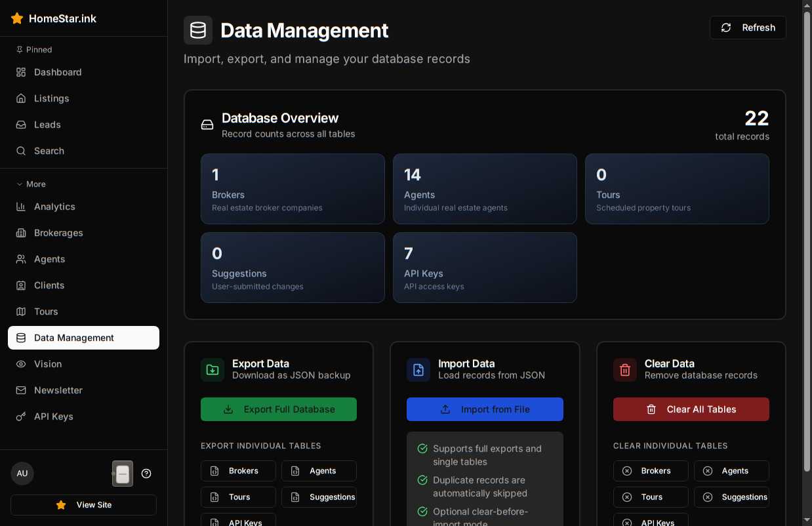Click Clear All Tables
812x526 pixels.
(691, 409)
